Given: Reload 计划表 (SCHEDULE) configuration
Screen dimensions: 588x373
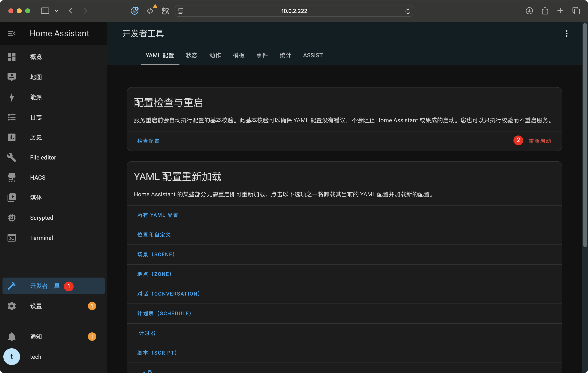Looking at the screenshot, I should click(164, 313).
